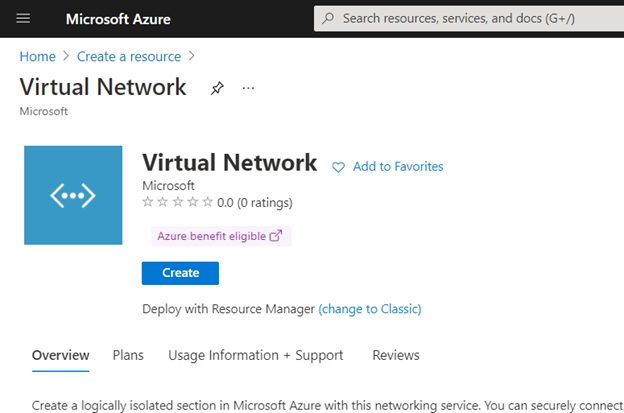Viewport: 624px width, 413px height.
Task: Pin Virtual Network to dashboard
Action: click(217, 88)
